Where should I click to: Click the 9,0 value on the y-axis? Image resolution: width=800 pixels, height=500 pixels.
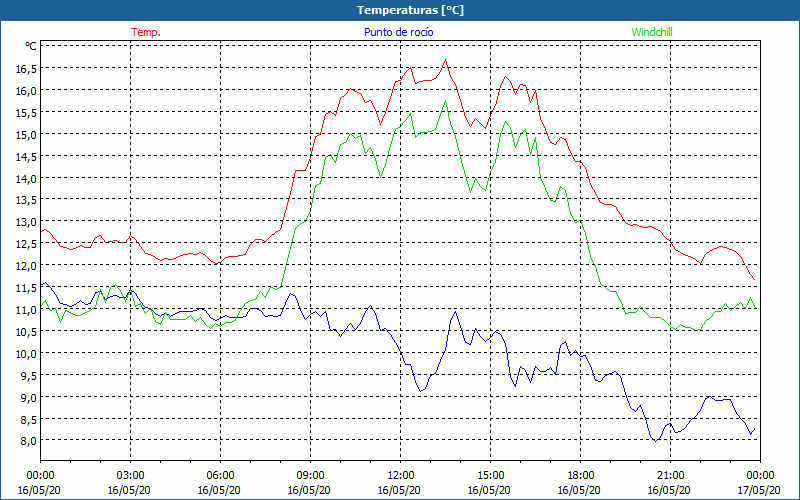tap(26, 397)
